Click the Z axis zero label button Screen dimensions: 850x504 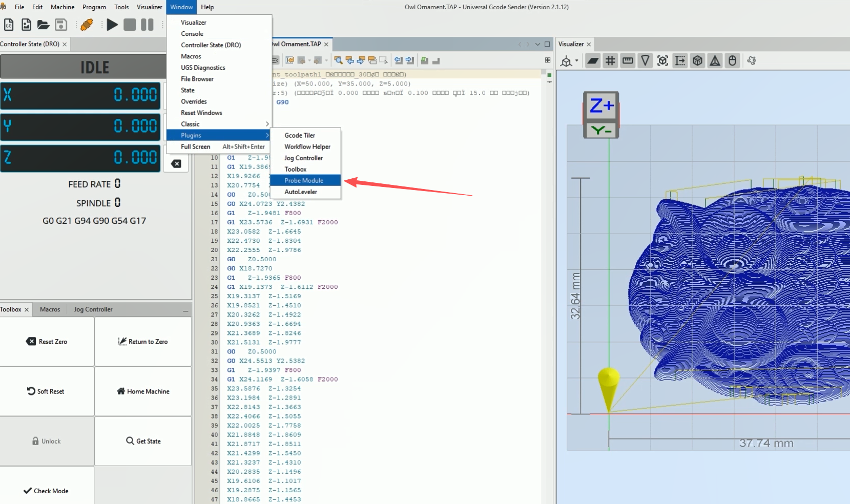8,157
